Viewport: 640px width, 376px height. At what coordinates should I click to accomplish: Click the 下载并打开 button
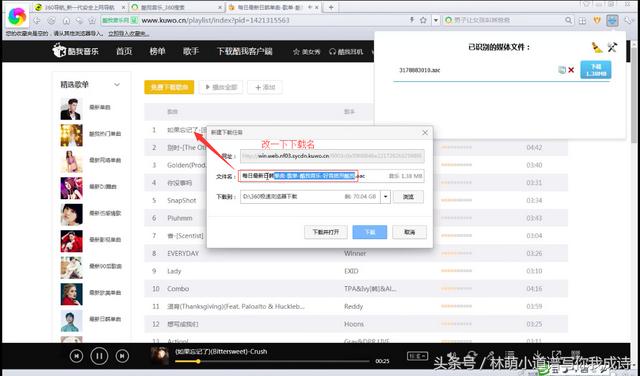(x=326, y=232)
